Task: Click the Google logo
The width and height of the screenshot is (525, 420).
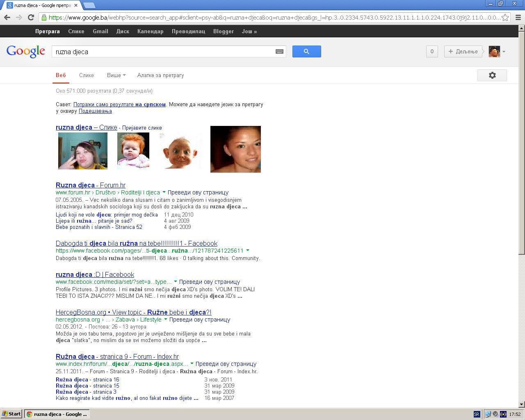Action: pyautogui.click(x=25, y=52)
